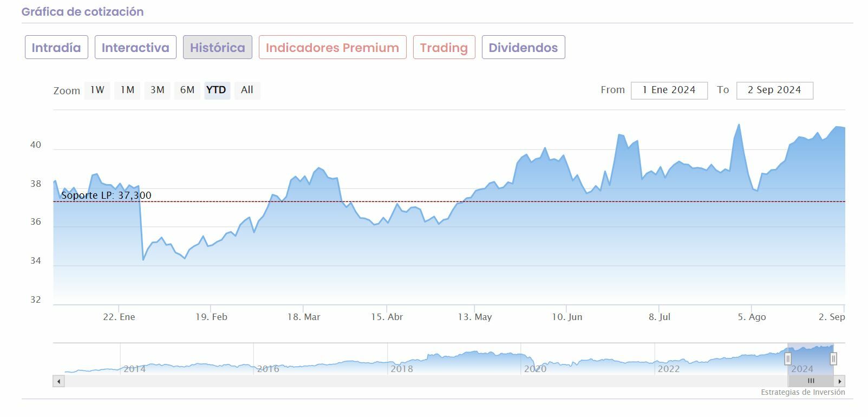Show all data with All zoom
Image resolution: width=868 pixels, height=417 pixels.
247,90
